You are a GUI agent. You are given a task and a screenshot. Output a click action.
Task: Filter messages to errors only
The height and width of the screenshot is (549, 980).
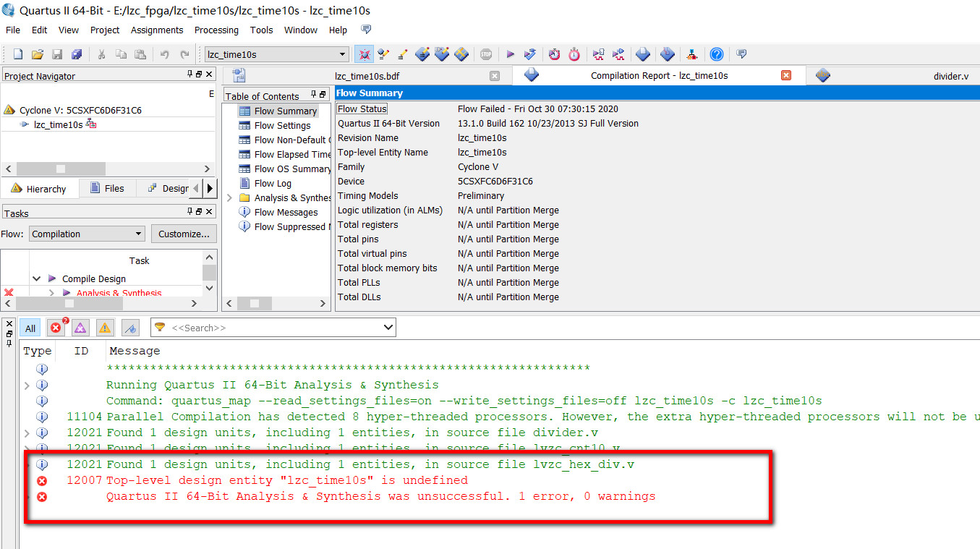pos(56,328)
